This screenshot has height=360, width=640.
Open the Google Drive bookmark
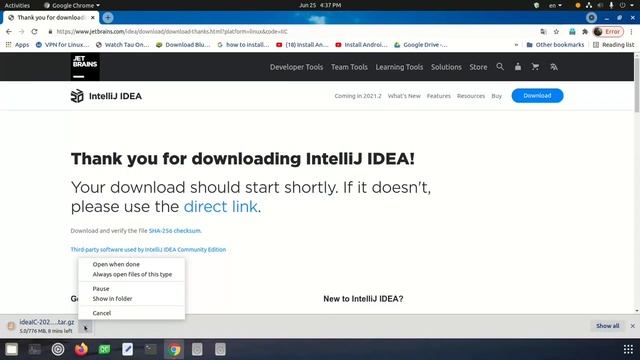[x=420, y=44]
